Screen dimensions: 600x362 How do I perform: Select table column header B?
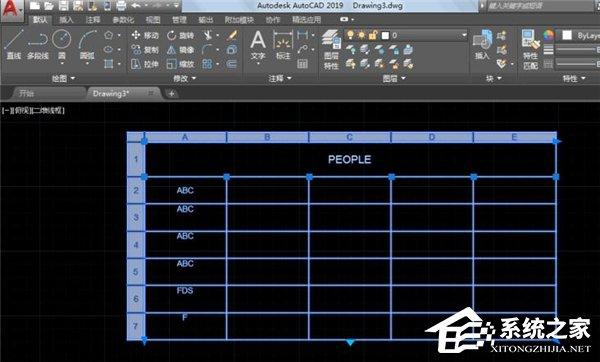click(267, 137)
